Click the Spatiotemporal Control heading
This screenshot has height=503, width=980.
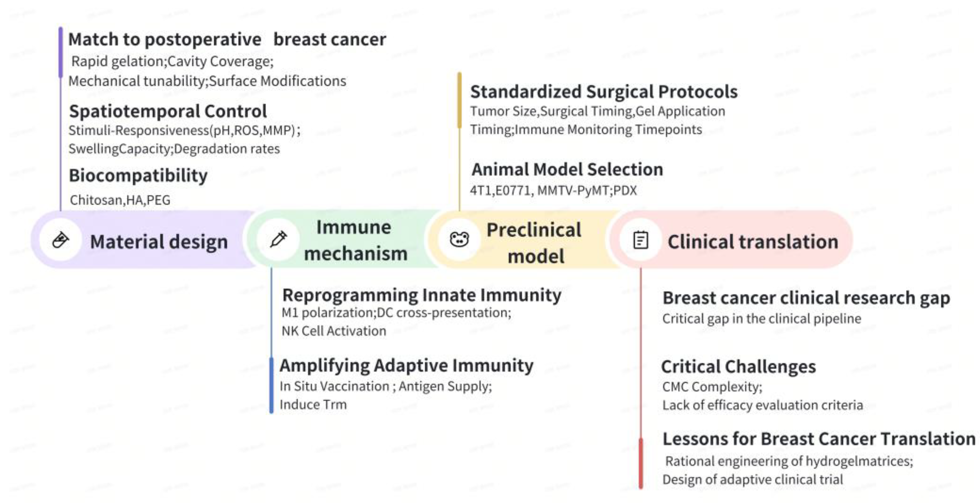(x=168, y=111)
